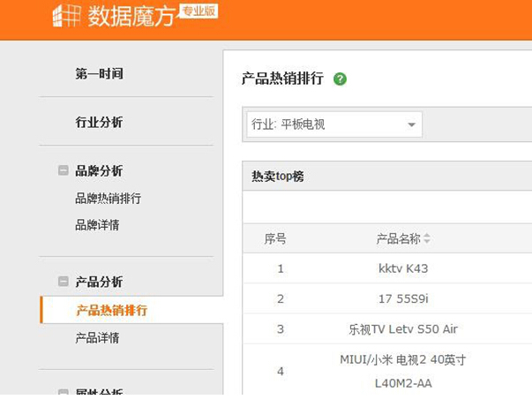Viewport: 532px width, 407px height.
Task: Click the 产品热销排行 page title
Action: point(282,79)
